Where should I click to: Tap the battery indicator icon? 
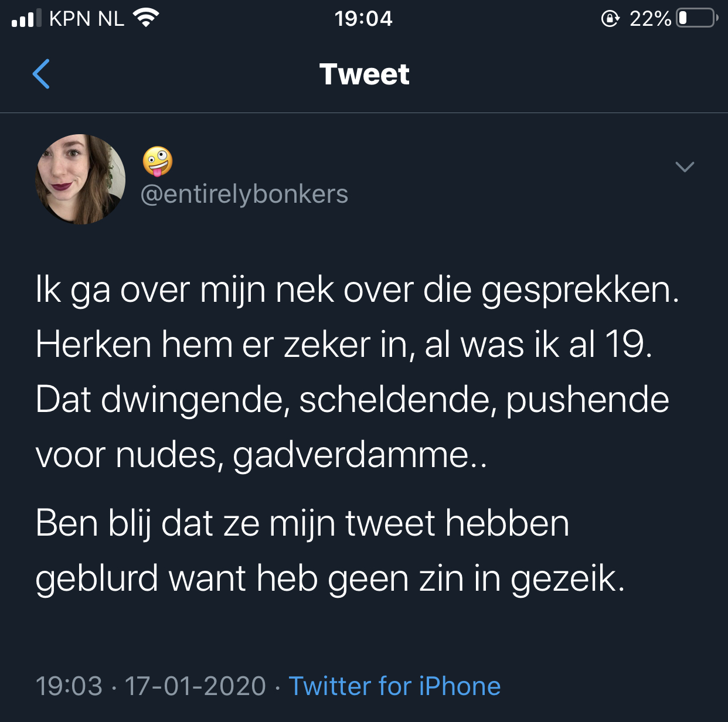point(697,18)
